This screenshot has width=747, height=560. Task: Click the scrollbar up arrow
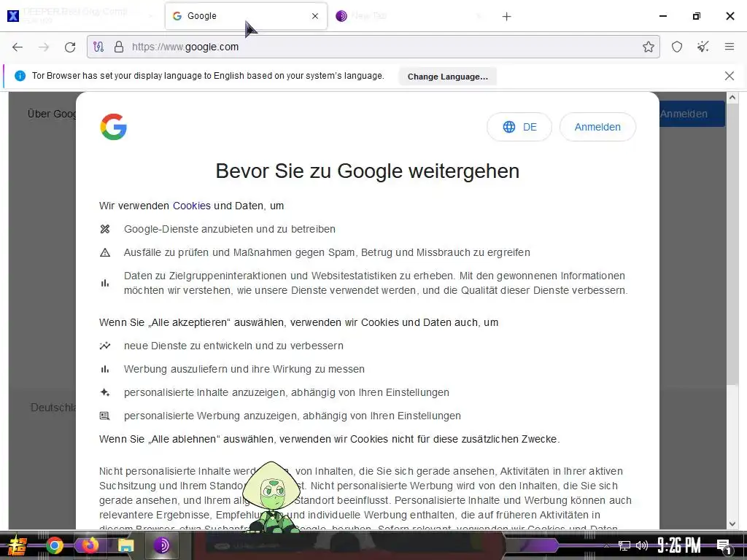click(732, 98)
